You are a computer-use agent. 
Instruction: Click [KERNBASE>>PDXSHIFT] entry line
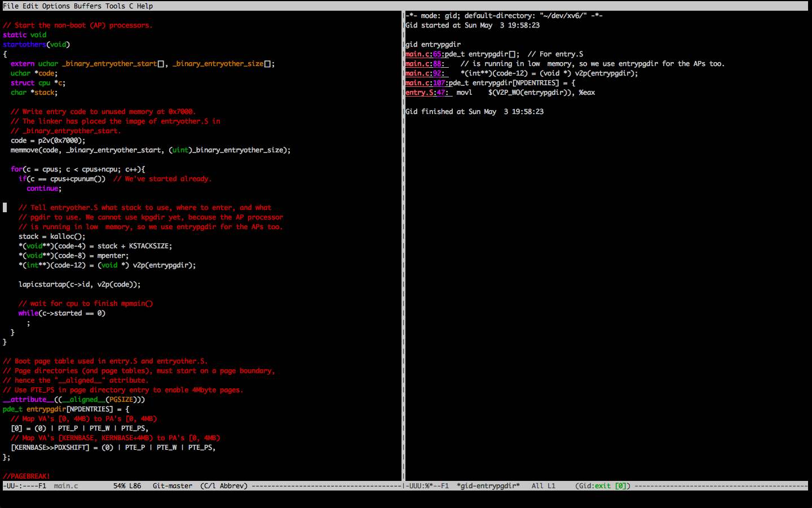click(113, 448)
